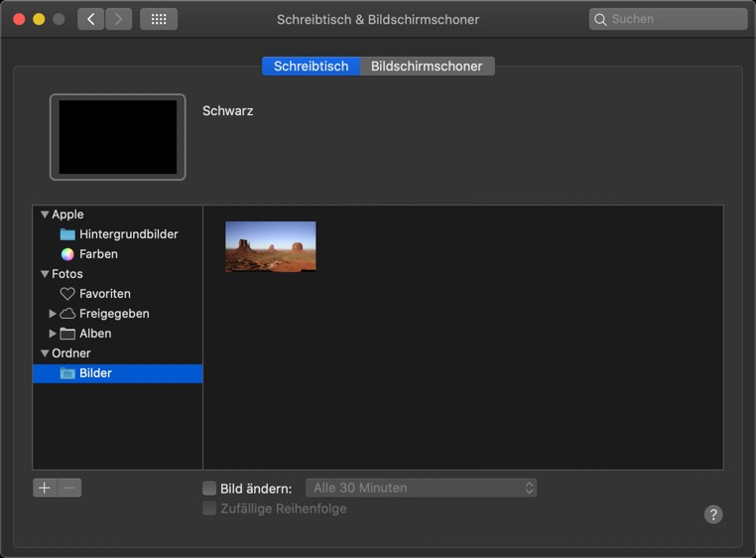Click the Suchen search field
This screenshot has width=756, height=558.
click(x=675, y=19)
